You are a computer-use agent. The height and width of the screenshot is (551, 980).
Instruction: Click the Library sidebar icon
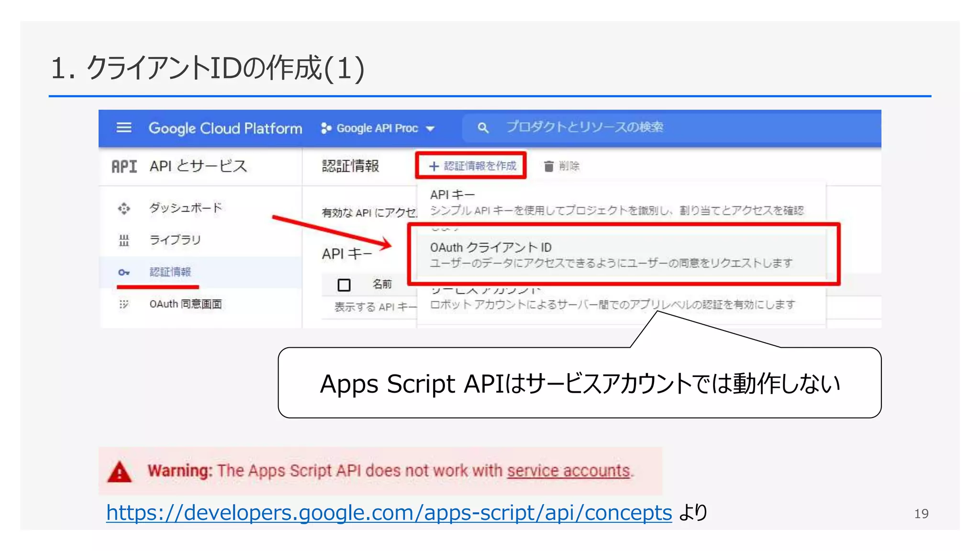click(x=124, y=240)
